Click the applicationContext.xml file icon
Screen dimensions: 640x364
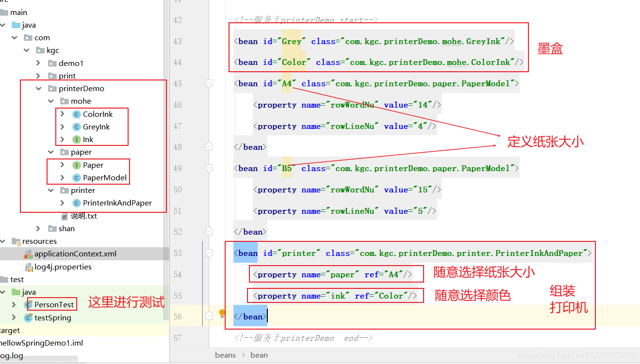pos(28,254)
